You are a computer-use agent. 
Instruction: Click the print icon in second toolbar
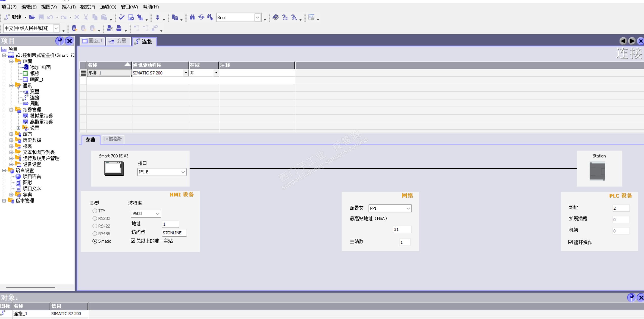(x=119, y=28)
